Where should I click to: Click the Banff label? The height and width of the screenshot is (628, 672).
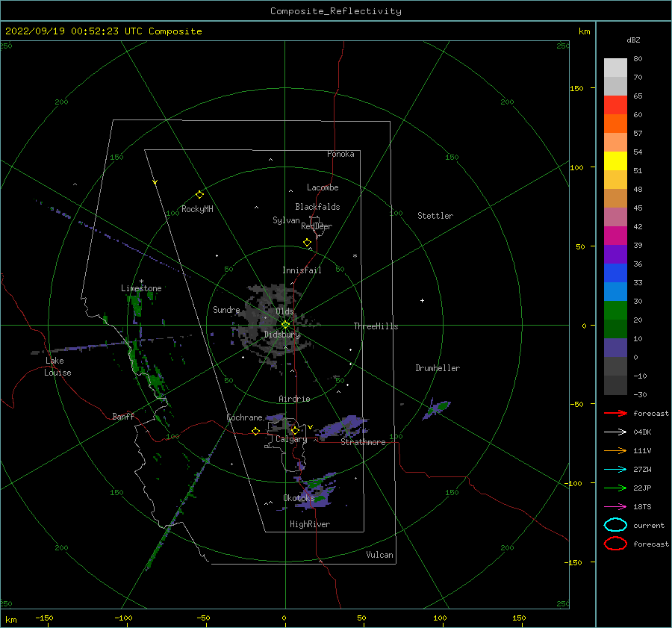tap(123, 416)
